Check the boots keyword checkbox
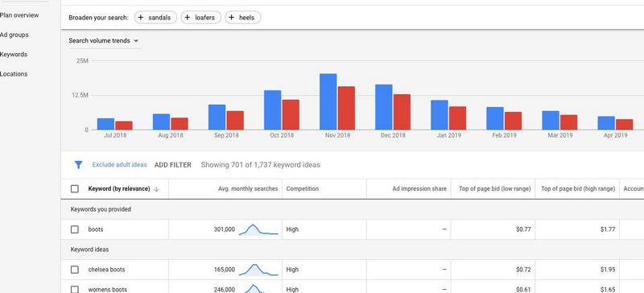This screenshot has width=644, height=293. pyautogui.click(x=74, y=229)
